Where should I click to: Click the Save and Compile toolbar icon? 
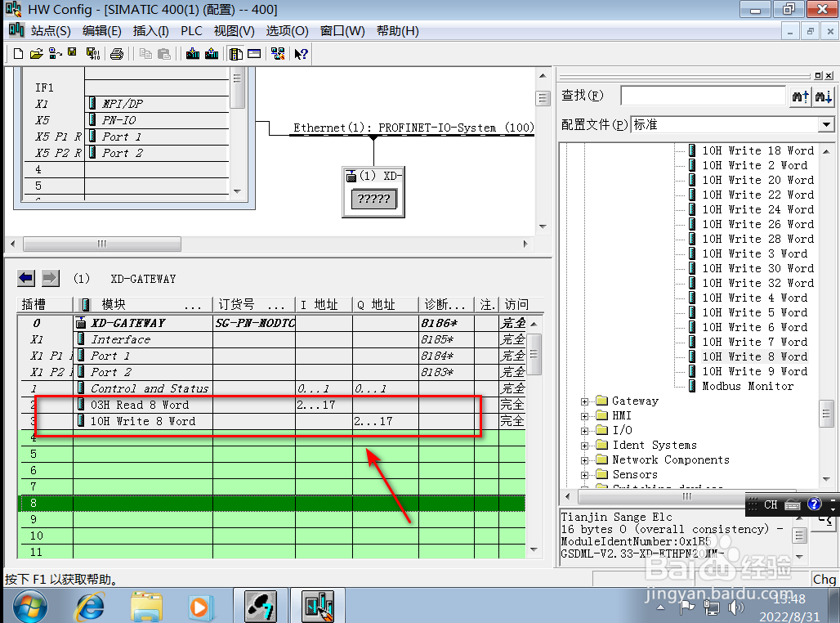tap(92, 54)
